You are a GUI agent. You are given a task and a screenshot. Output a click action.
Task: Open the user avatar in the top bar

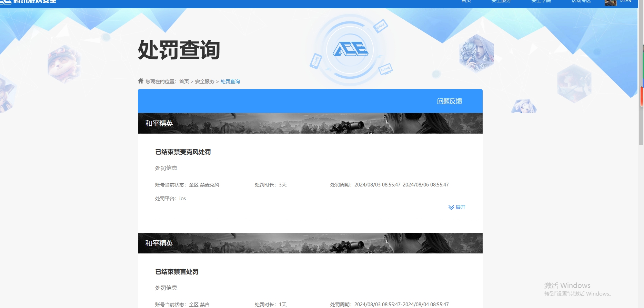click(611, 2)
